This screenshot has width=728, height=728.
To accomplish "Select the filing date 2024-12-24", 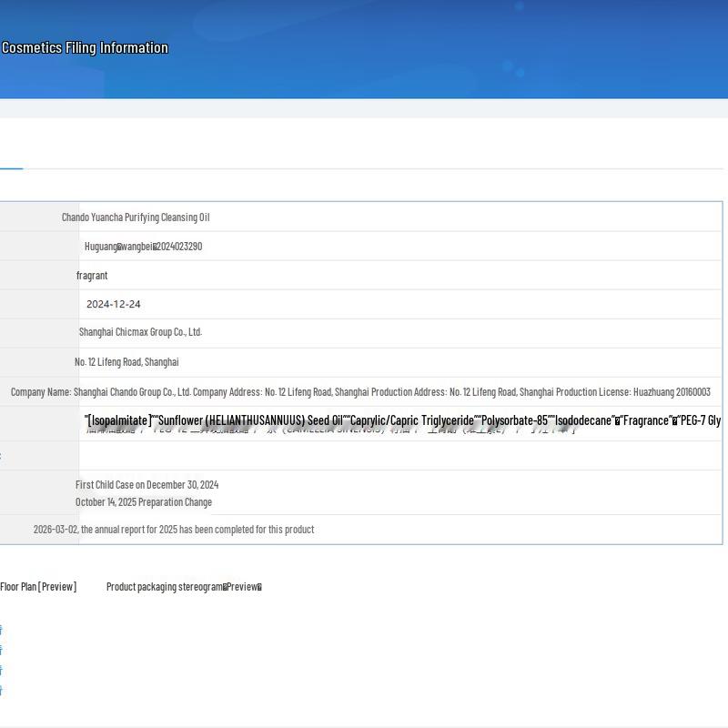I will [113, 304].
